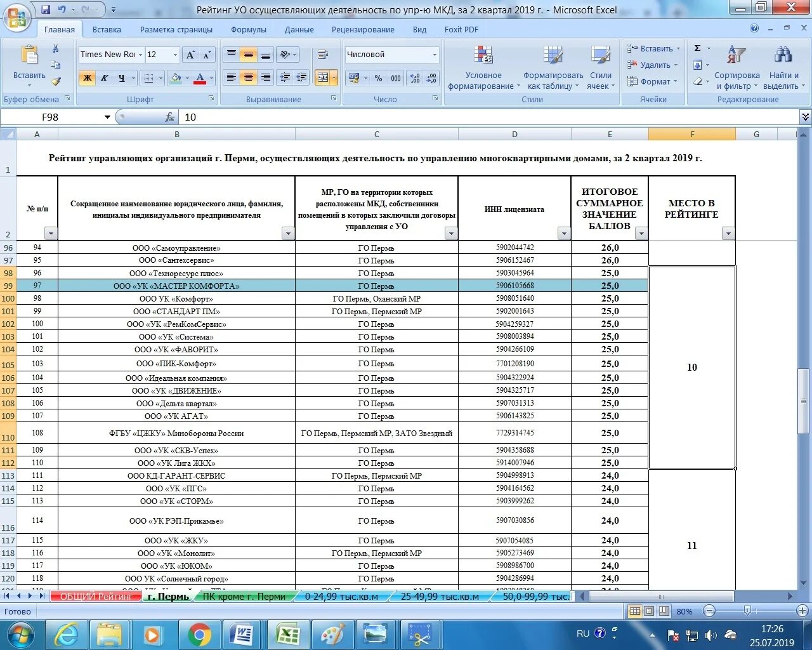Switch to the Разметка страницы tab
This screenshot has width=812, height=650.
176,29
